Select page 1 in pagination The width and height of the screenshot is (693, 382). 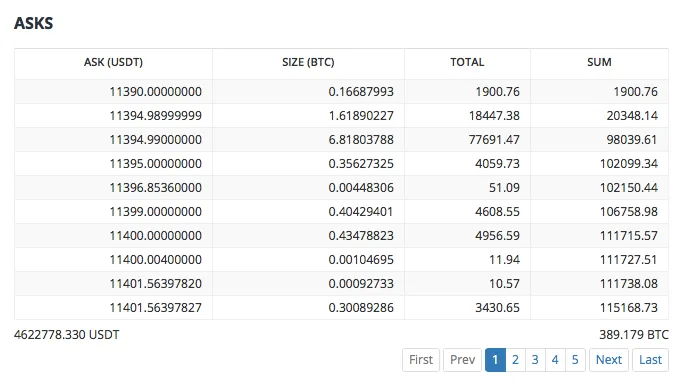(x=495, y=360)
